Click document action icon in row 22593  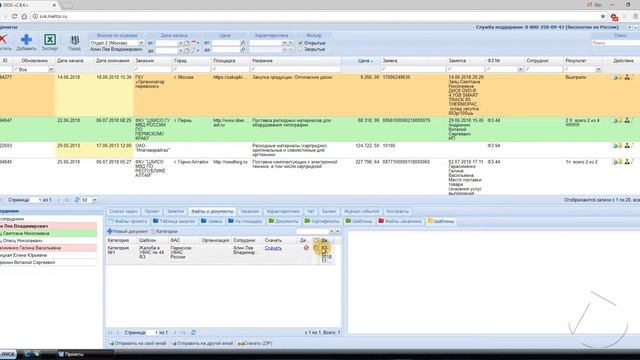615,146
